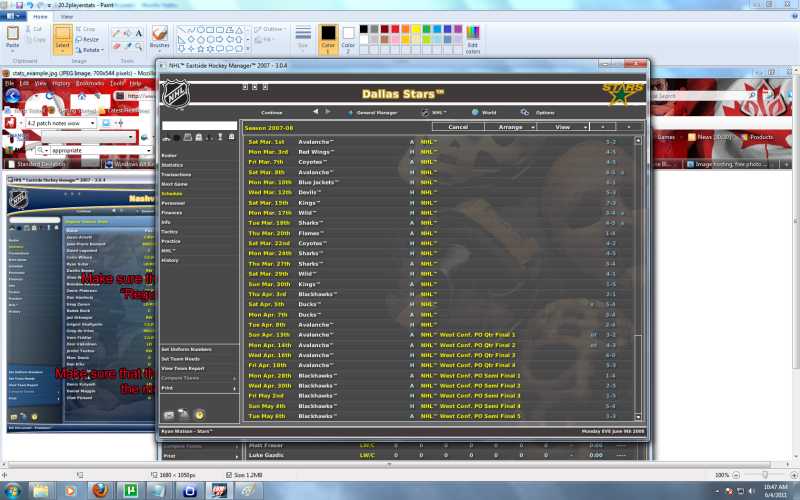Select the Fill with color bucket tool

[128, 33]
